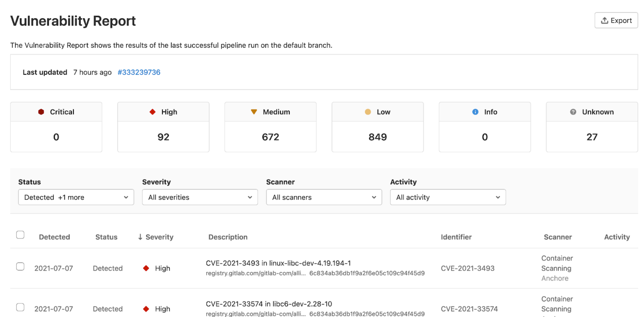
Task: Click the High severity red diamond icon
Action: [x=152, y=112]
